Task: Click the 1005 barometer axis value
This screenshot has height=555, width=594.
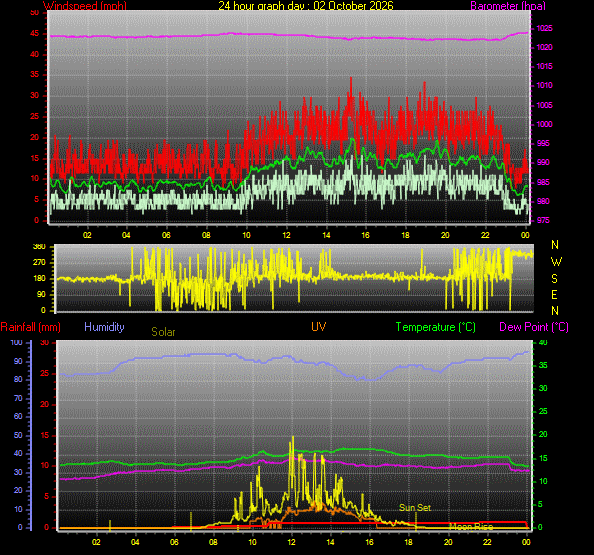Action: click(x=544, y=105)
